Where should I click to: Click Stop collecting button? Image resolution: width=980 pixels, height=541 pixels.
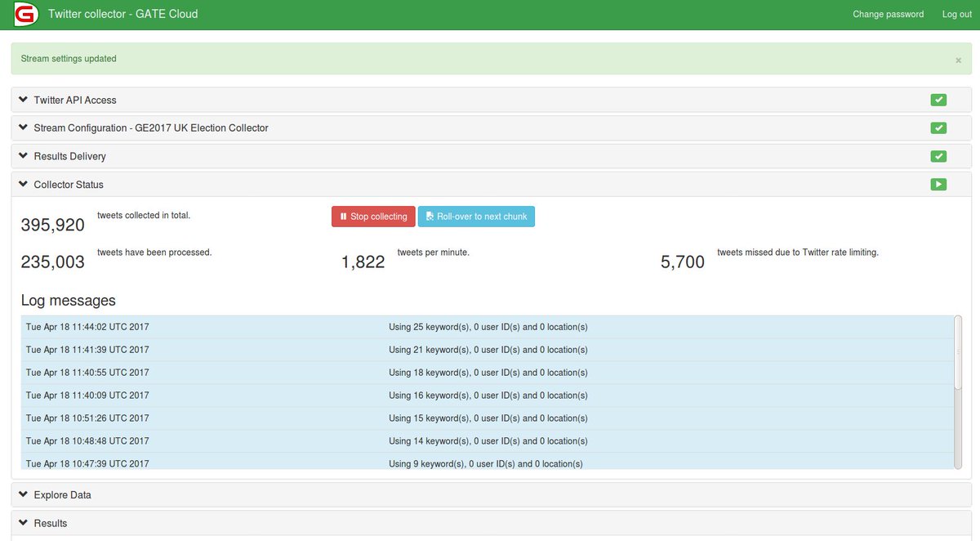373,217
